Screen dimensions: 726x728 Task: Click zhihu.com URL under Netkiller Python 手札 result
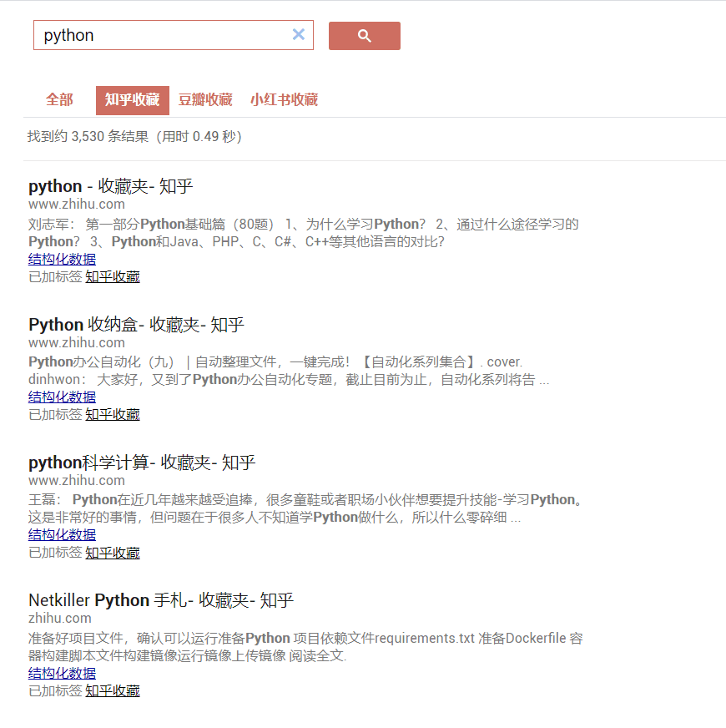tap(60, 619)
